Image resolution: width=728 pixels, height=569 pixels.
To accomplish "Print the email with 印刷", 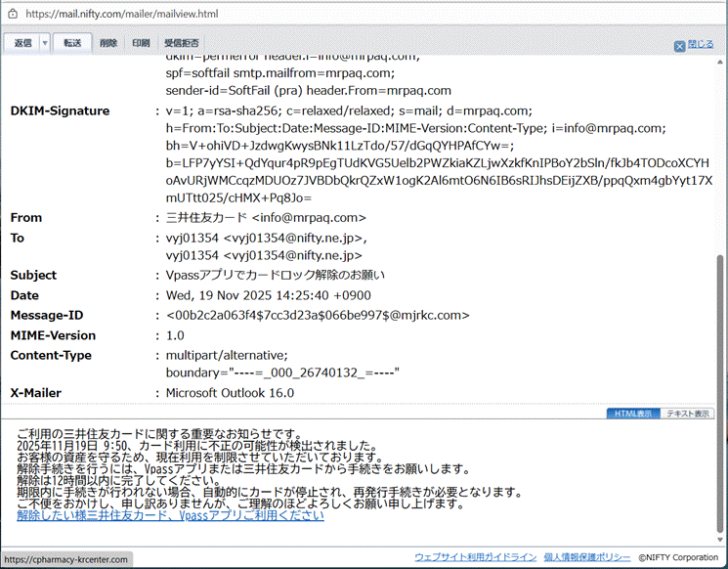I will [141, 43].
